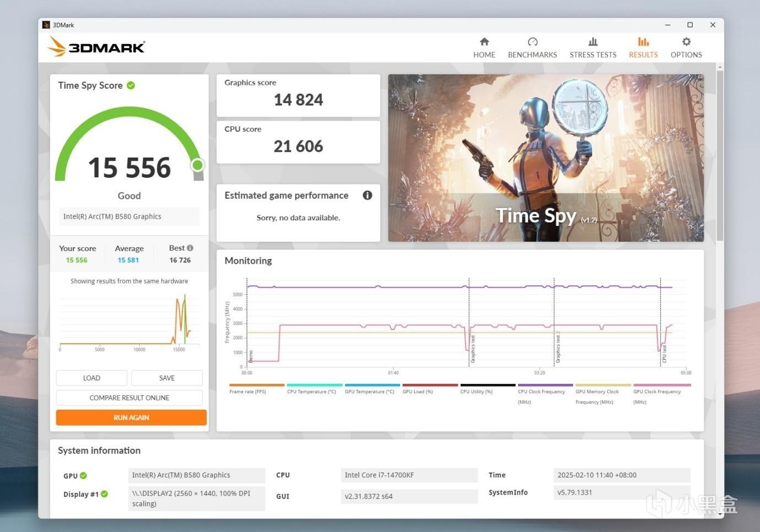
Task: Click the CPU score value 21 606
Action: tap(298, 146)
